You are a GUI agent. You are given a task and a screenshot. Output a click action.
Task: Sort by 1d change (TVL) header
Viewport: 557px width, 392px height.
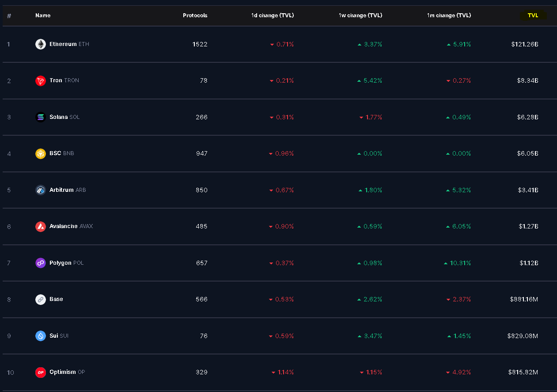tap(273, 15)
